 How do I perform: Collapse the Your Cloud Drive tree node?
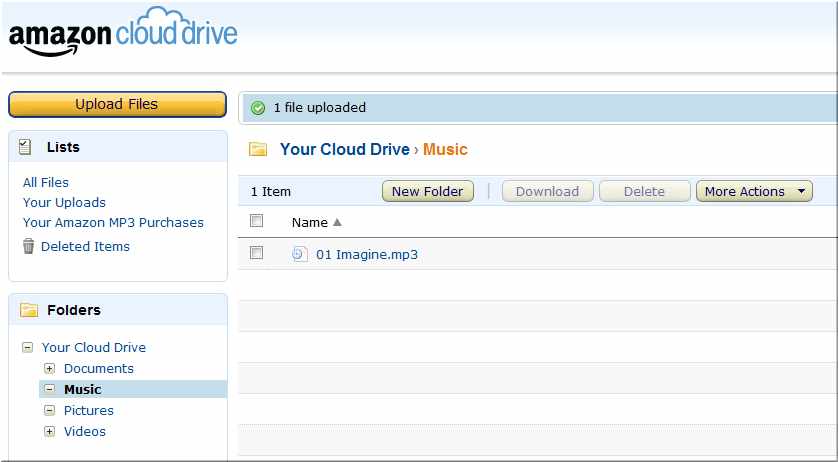click(x=27, y=348)
